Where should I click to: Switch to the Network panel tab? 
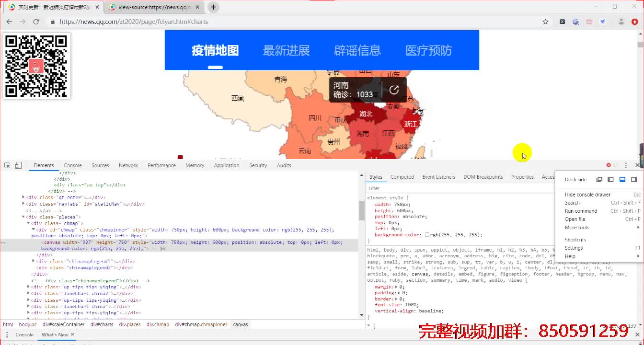coord(128,165)
